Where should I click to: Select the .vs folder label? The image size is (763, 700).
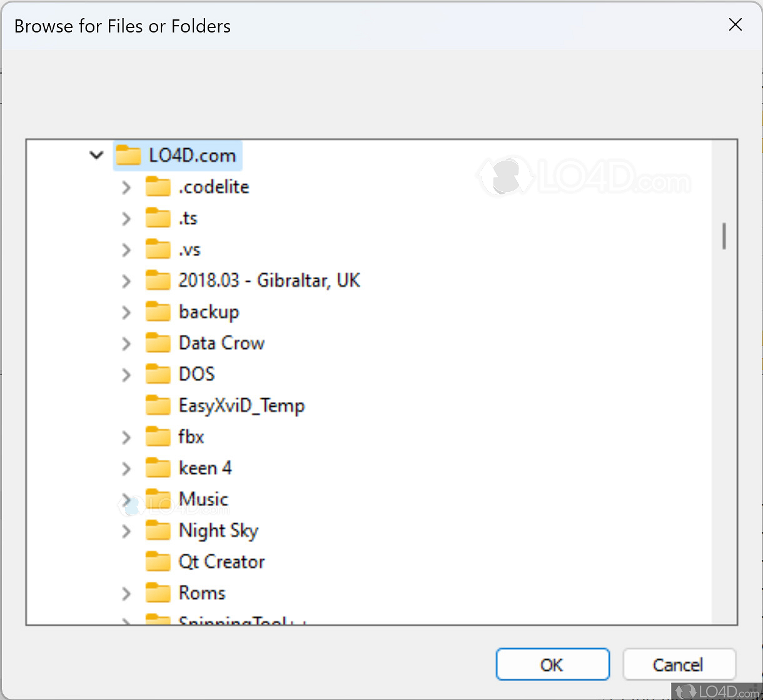tap(189, 249)
